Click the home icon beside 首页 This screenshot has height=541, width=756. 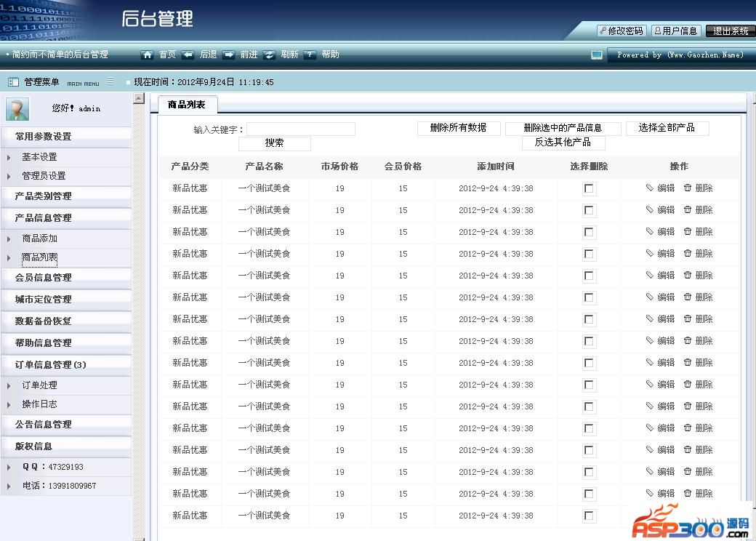(x=148, y=55)
